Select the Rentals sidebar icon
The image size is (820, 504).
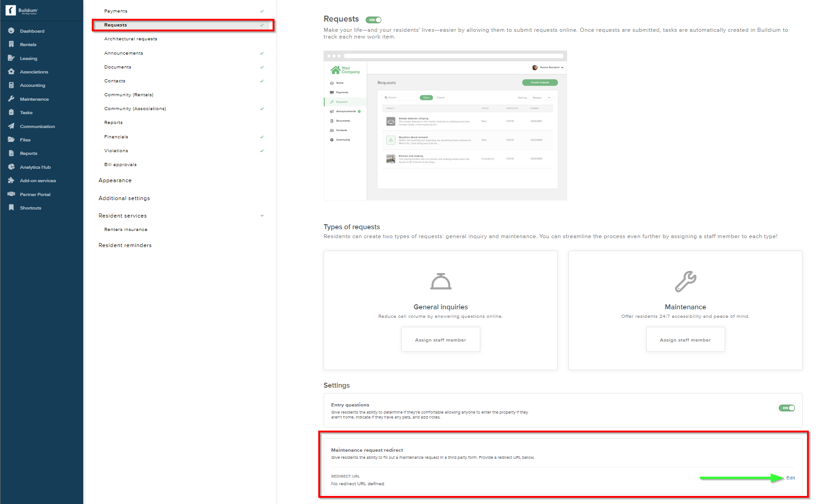tap(28, 44)
